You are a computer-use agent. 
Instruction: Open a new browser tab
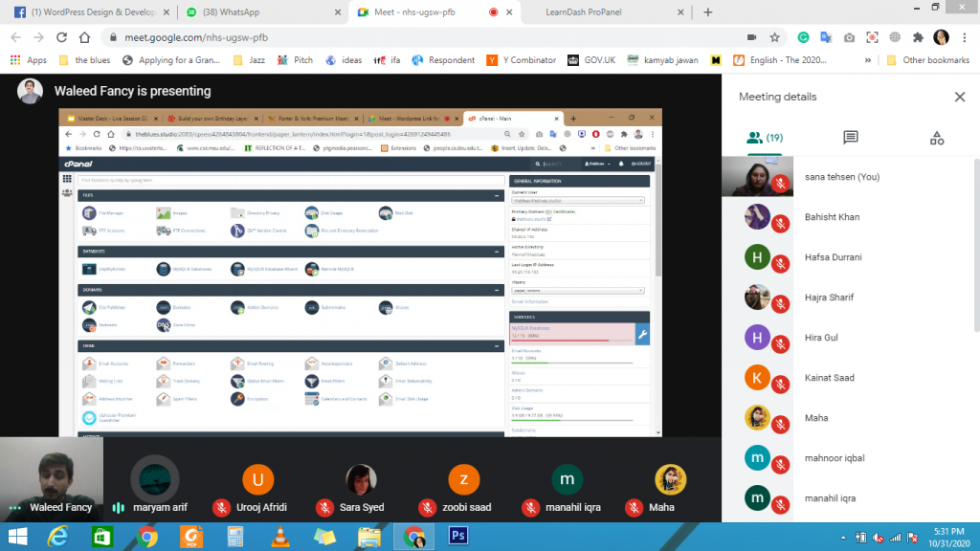click(x=707, y=11)
